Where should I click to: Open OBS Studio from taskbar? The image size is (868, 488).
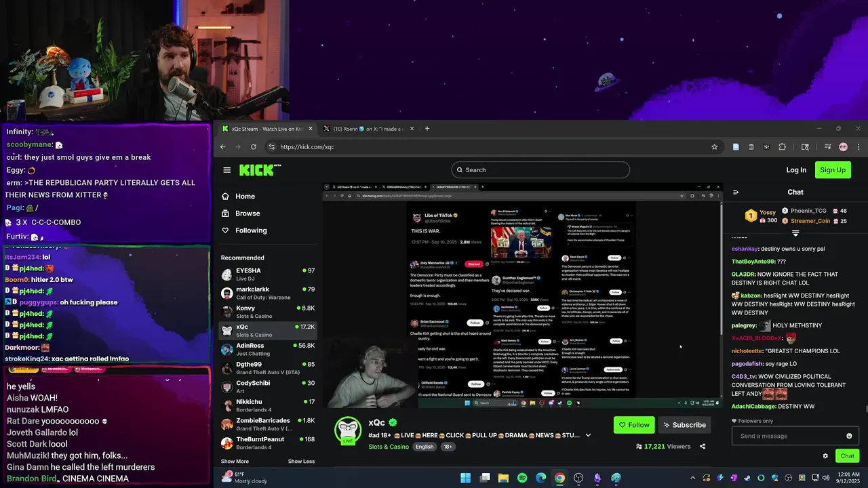578,478
